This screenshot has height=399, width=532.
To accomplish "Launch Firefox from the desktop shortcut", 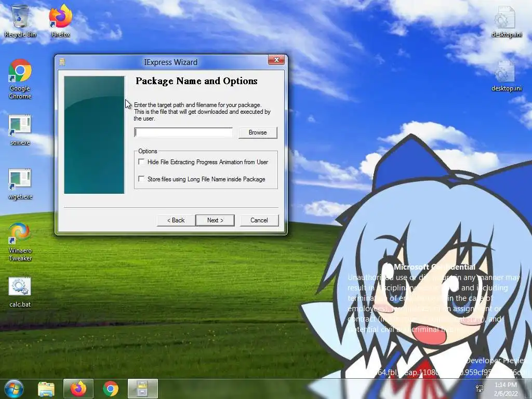I will point(60,20).
